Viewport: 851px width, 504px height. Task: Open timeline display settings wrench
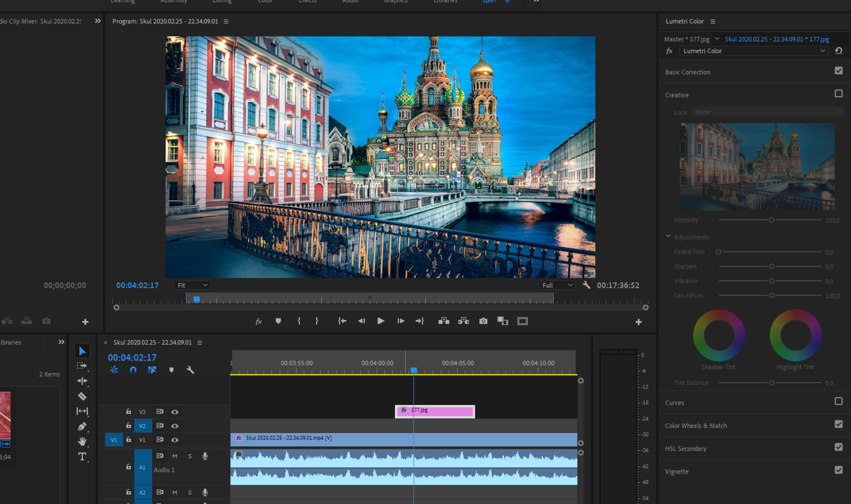(x=190, y=370)
